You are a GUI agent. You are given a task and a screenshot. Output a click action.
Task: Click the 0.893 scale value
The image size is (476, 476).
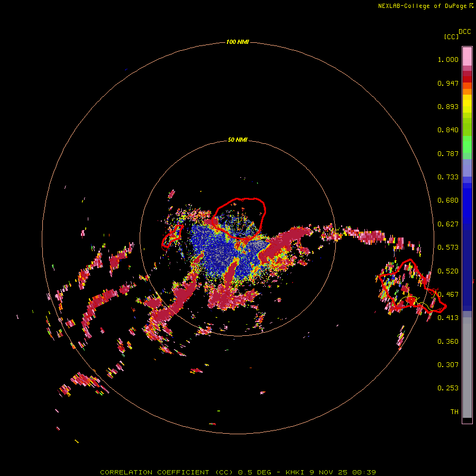pos(448,106)
